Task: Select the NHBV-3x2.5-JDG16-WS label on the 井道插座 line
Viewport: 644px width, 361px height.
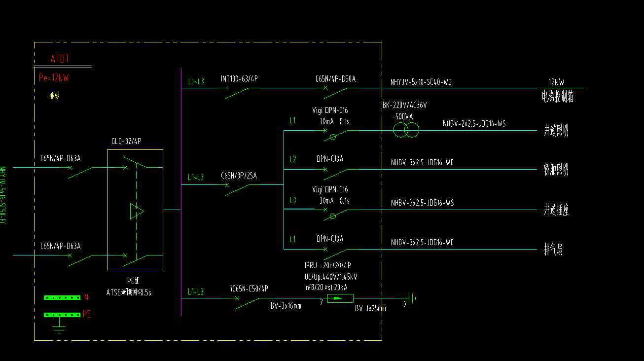Action: pos(422,203)
